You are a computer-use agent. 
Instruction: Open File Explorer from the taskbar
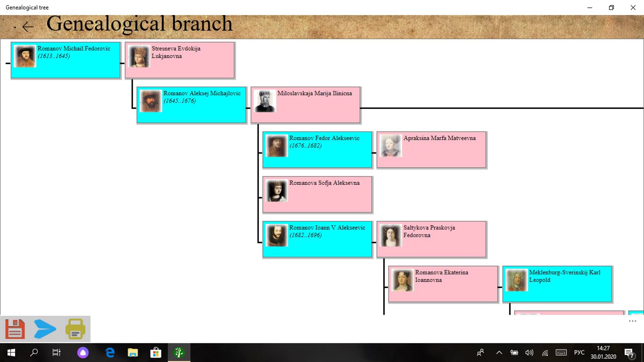(133, 352)
